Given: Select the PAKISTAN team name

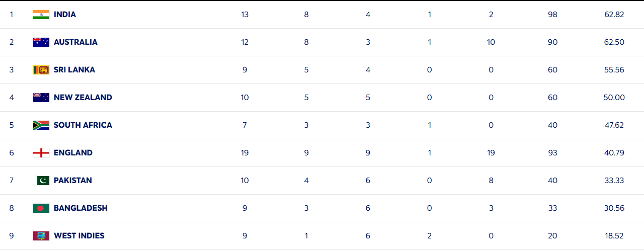Looking at the screenshot, I should 73,181.
